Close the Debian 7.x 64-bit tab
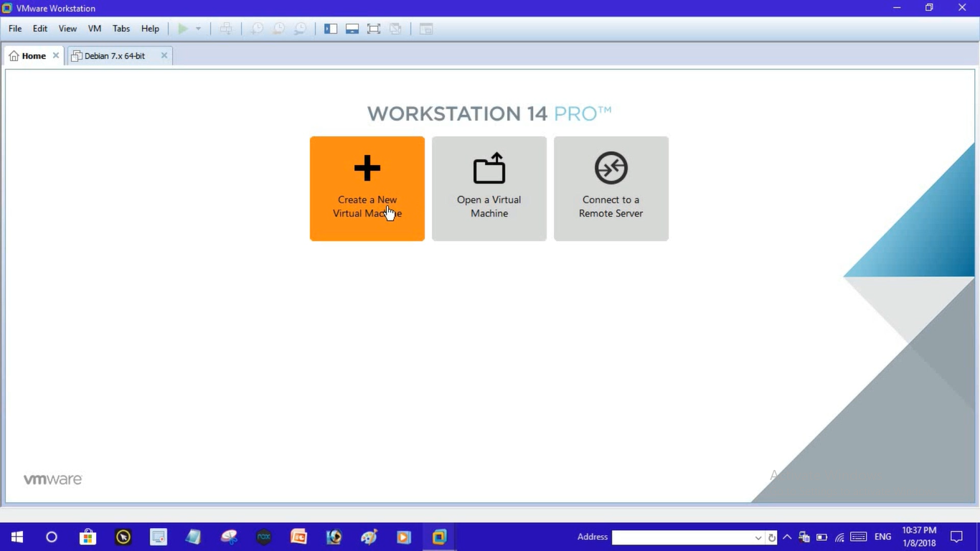The image size is (980, 551). (164, 55)
